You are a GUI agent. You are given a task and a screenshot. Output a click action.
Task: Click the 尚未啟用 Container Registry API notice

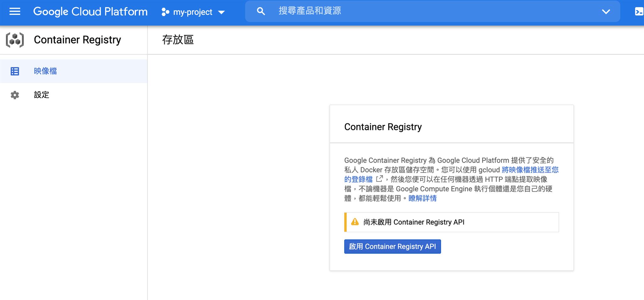pos(452,222)
